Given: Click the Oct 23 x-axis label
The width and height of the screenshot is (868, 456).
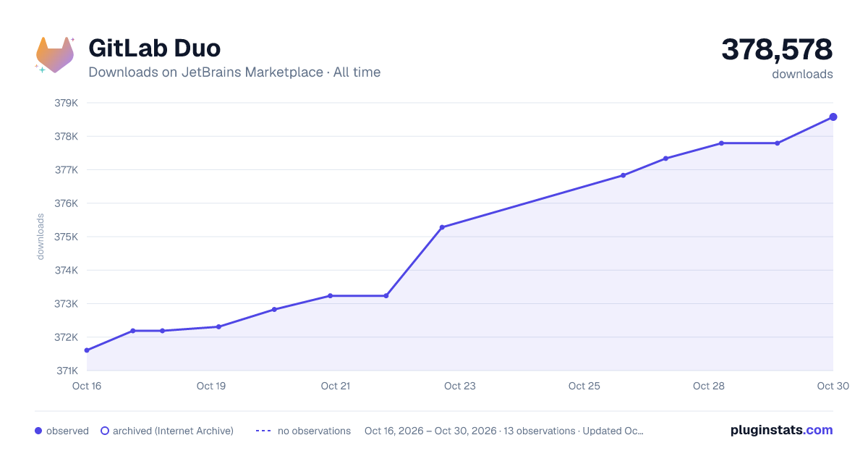Looking at the screenshot, I should (x=460, y=386).
